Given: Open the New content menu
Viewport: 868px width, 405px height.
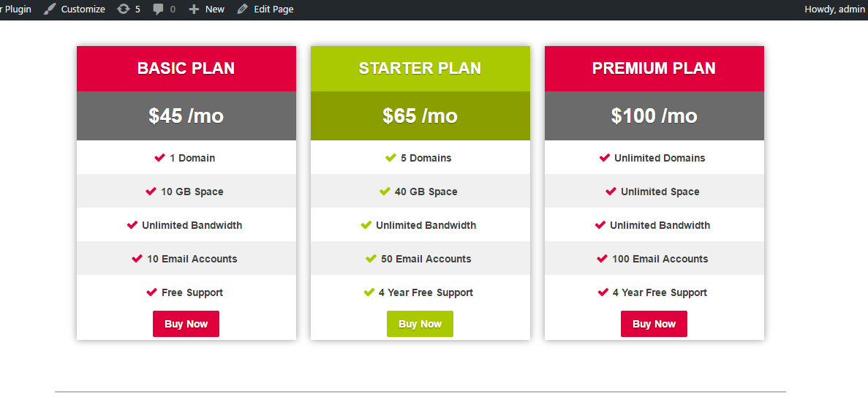Looking at the screenshot, I should 214,10.
